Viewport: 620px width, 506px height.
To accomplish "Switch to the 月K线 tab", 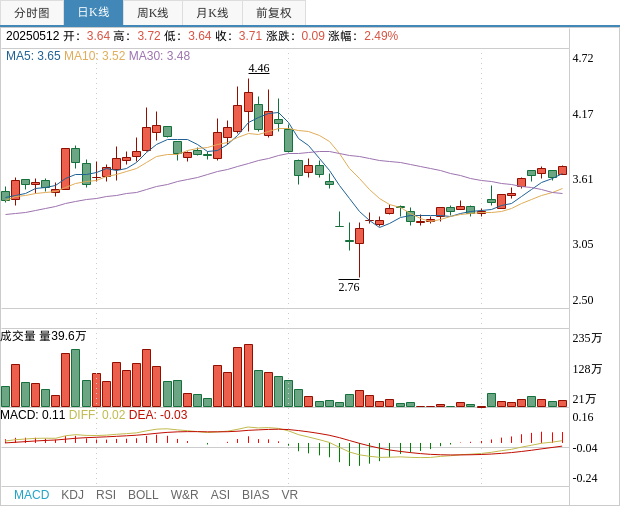I will (x=212, y=13).
